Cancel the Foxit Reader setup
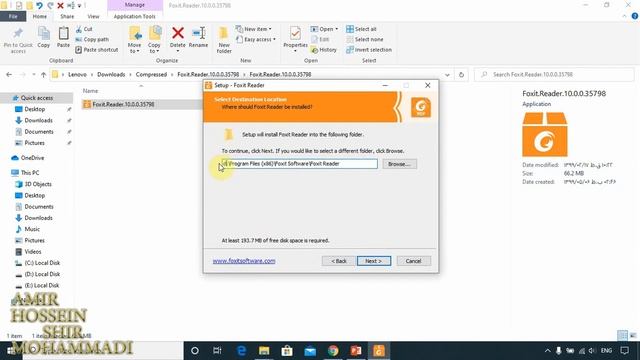 click(x=413, y=261)
